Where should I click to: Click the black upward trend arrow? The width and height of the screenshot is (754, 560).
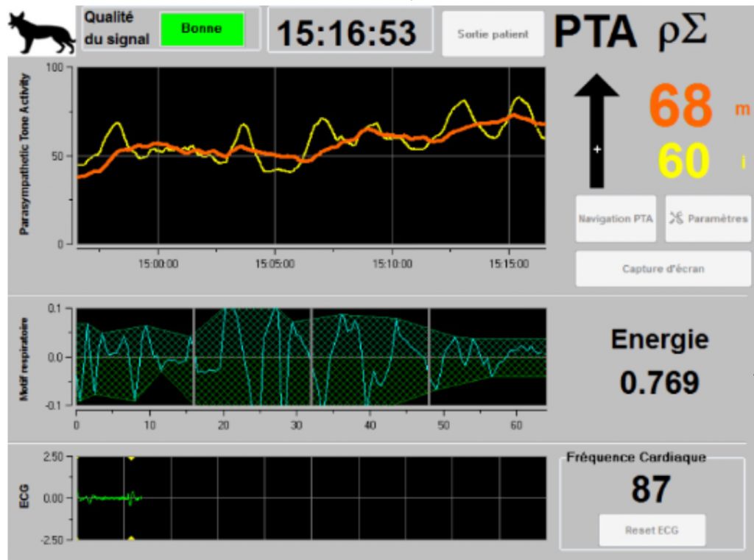click(x=596, y=132)
